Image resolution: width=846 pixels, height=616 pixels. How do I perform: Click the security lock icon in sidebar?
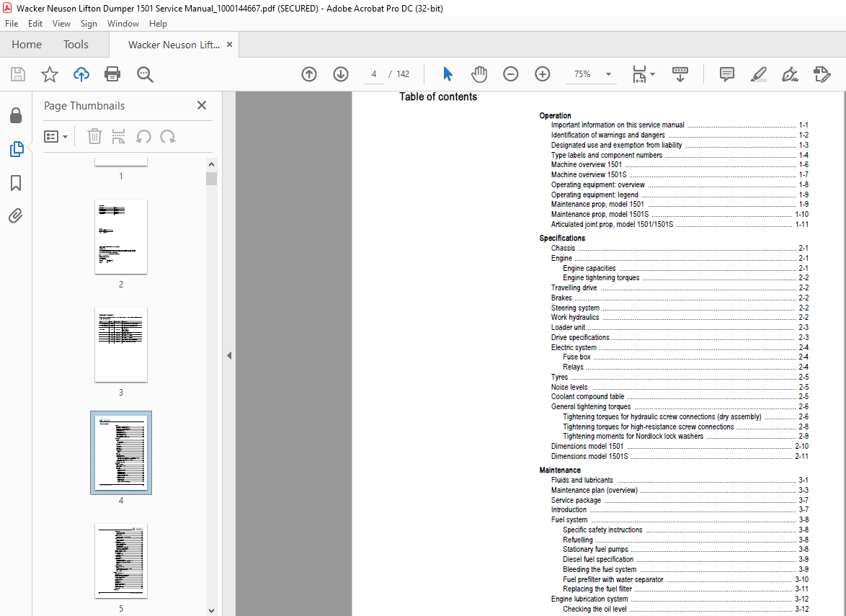pyautogui.click(x=16, y=115)
